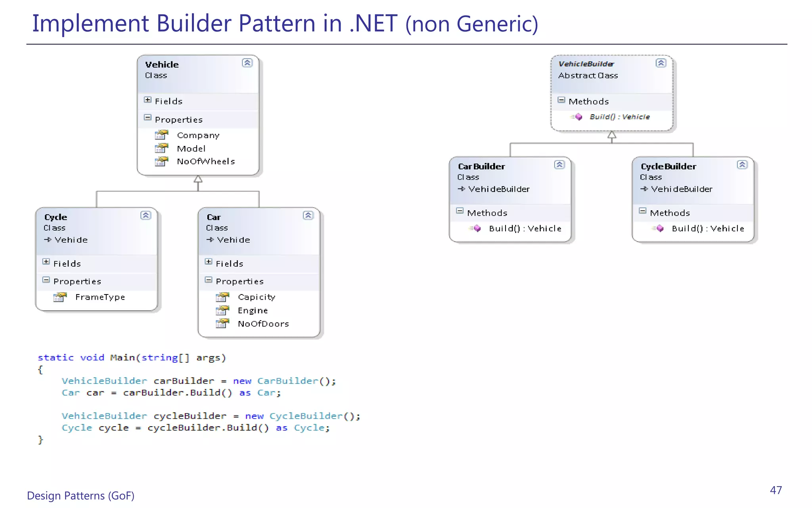Expand the Car Fields section
Viewport: 812px width, 508px height.
coord(209,262)
